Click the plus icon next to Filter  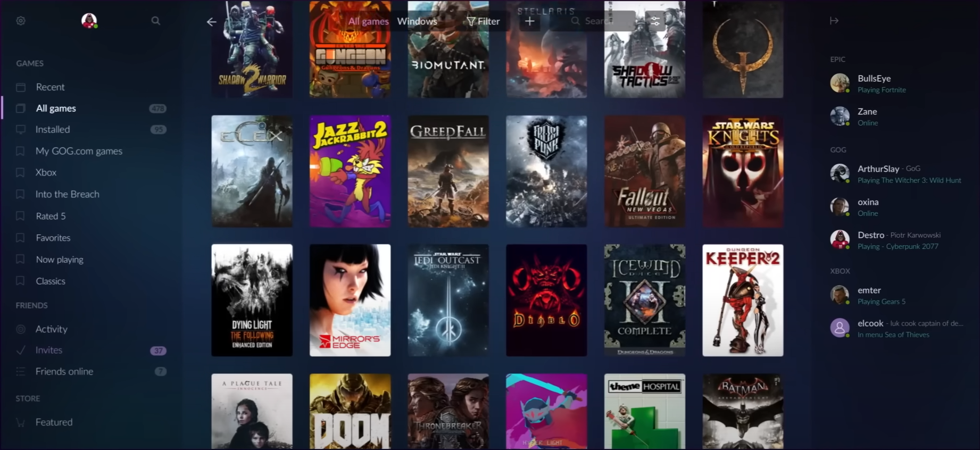coord(529,21)
